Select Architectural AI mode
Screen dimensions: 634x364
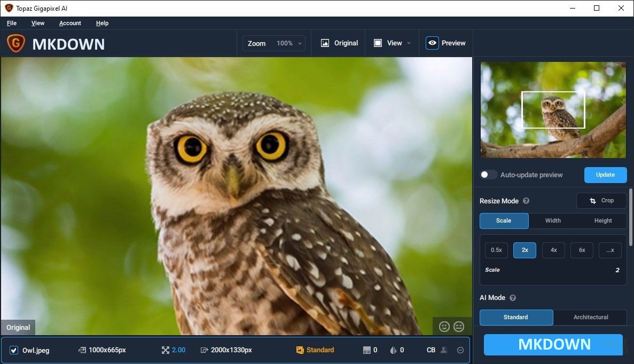(x=591, y=317)
